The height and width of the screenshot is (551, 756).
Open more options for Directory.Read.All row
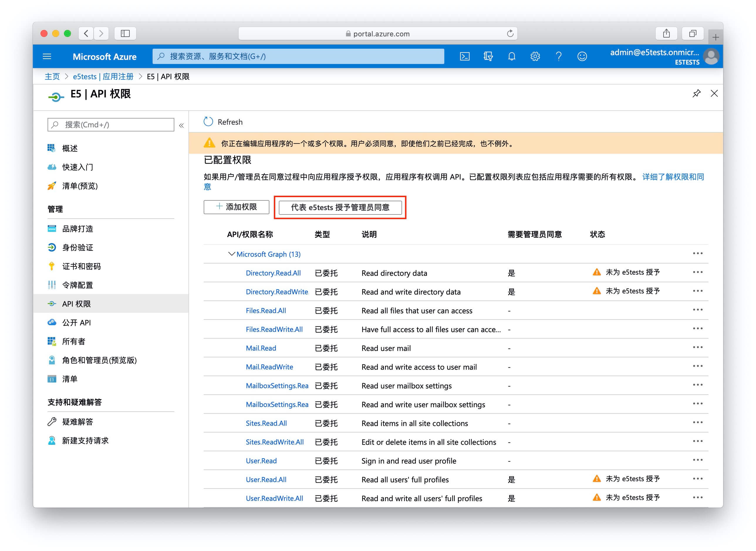pyautogui.click(x=697, y=272)
